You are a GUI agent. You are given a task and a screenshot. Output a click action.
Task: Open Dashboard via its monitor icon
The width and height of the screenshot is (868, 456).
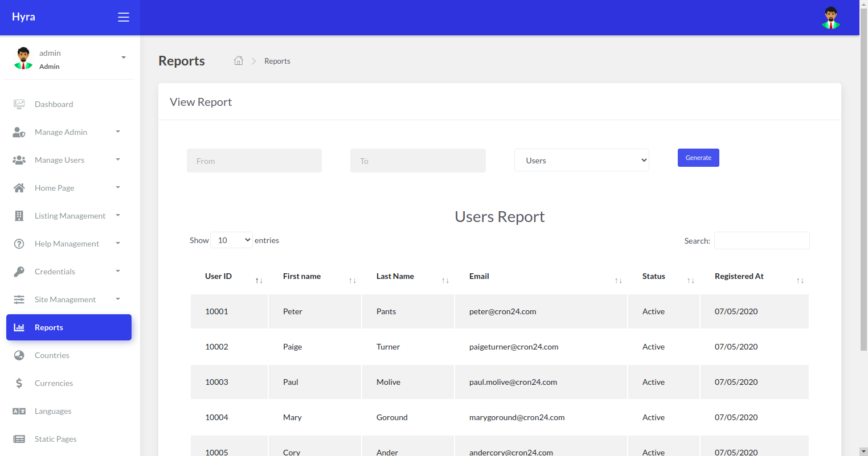coord(19,104)
